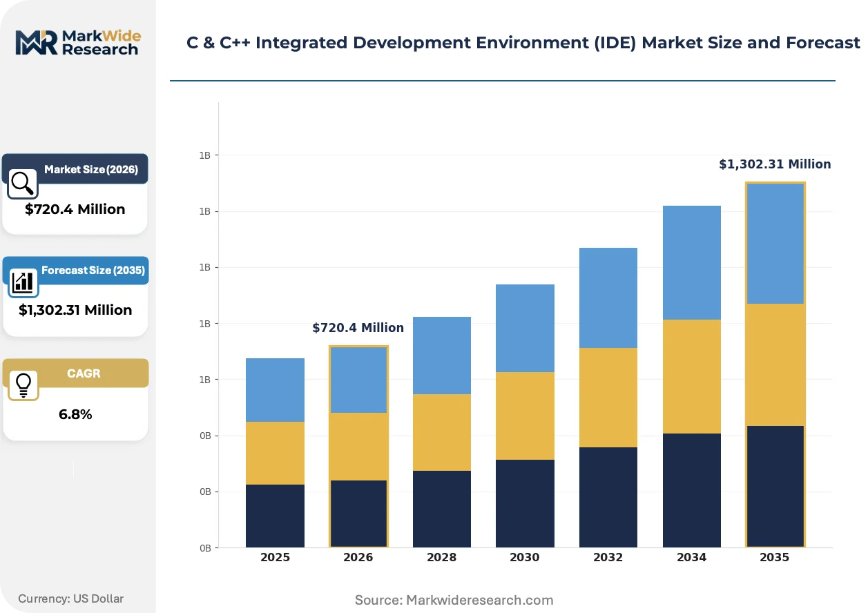This screenshot has width=868, height=613.
Task: Click the navy segment of the 2034 bar
Action: tap(691, 491)
